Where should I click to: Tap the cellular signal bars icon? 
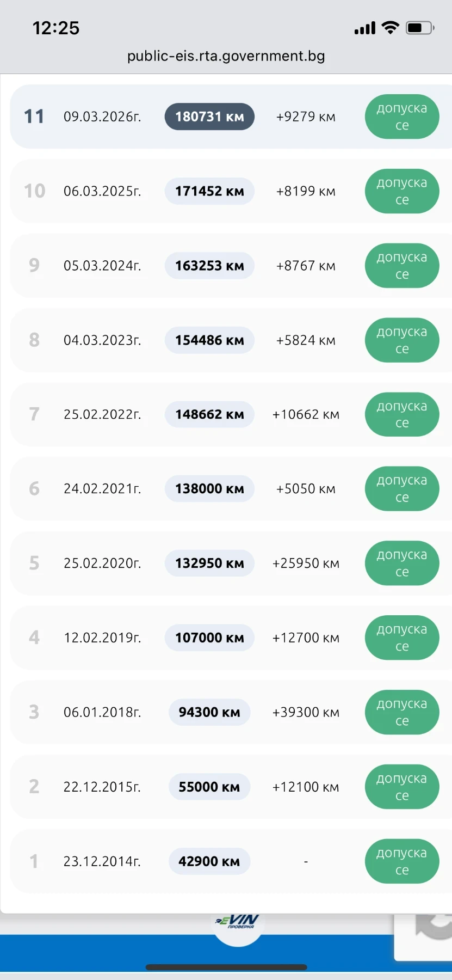coord(364,28)
